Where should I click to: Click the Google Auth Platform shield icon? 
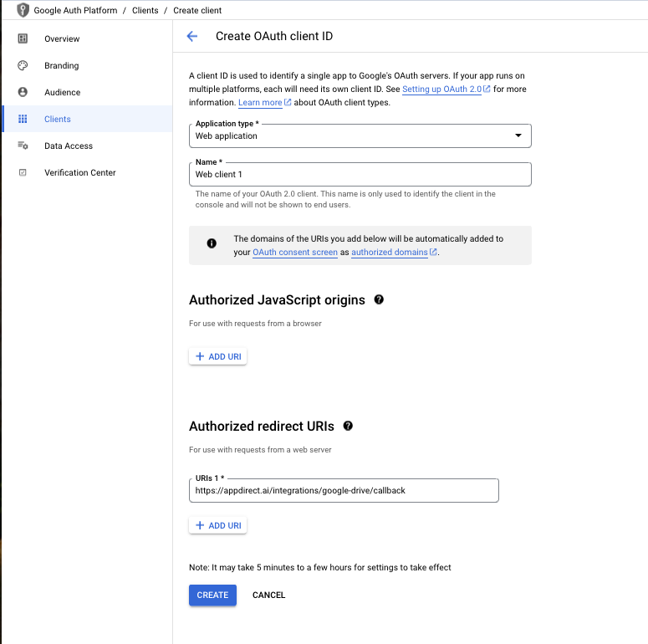tap(23, 10)
